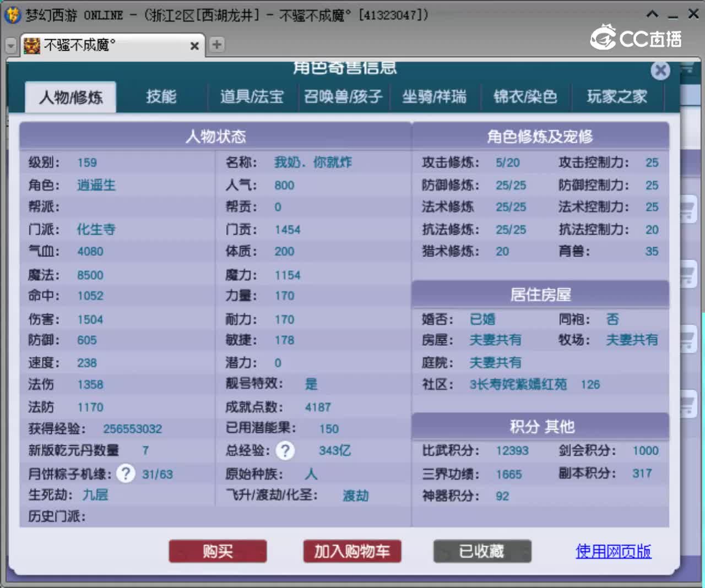
Task: Click the 剑会积分 value 1000
Action: pyautogui.click(x=646, y=451)
